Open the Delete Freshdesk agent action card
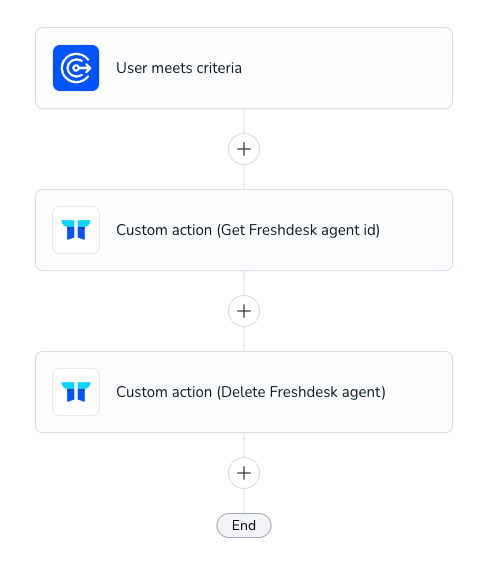 pyautogui.click(x=244, y=392)
